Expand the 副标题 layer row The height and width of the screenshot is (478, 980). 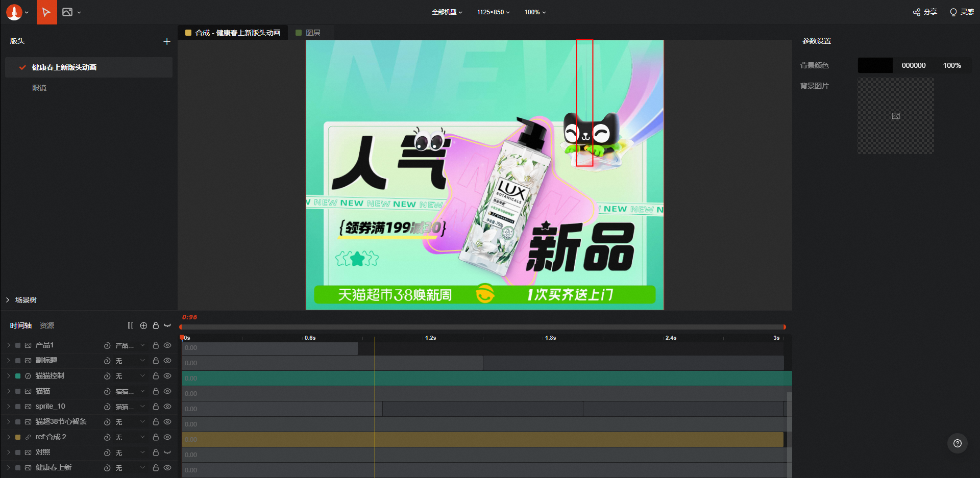8,361
